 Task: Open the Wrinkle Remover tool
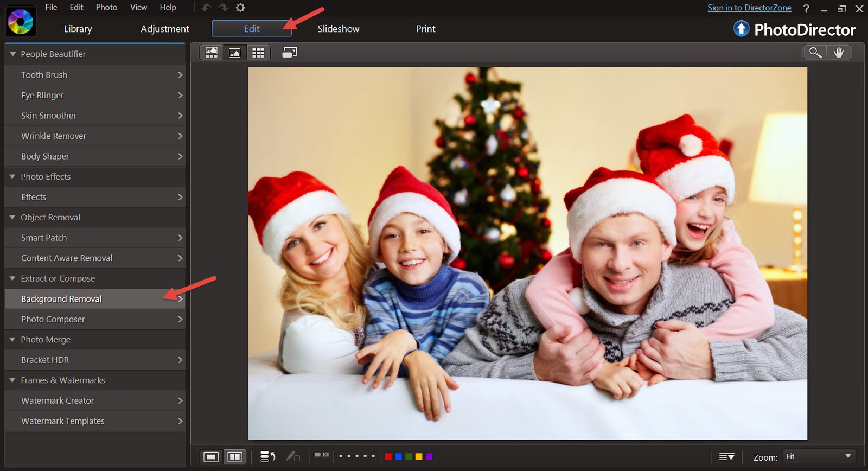(x=95, y=136)
